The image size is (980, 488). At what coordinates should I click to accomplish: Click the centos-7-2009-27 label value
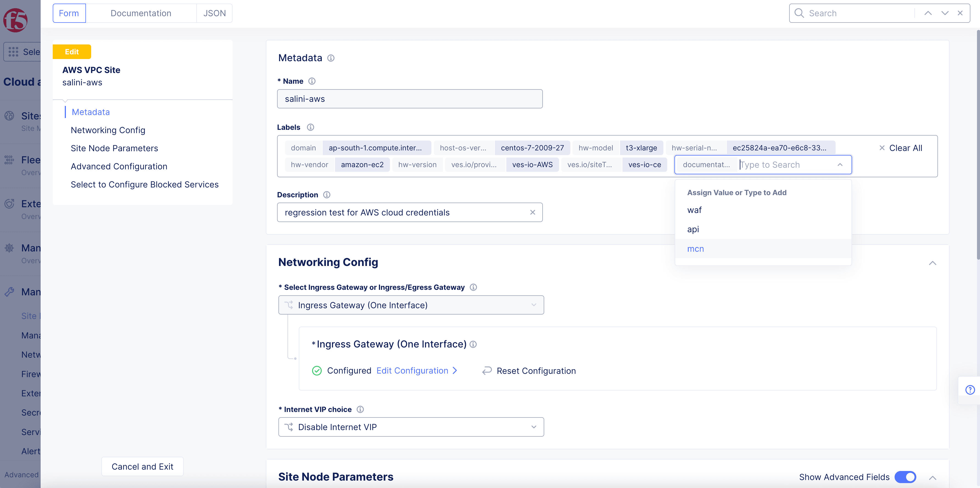pos(532,148)
